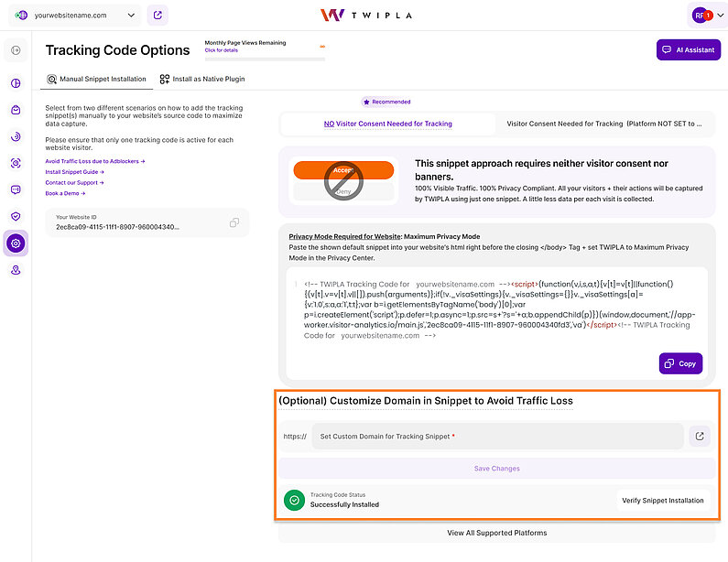The width and height of the screenshot is (728, 562).
Task: Open the spiral swirl sidebar icon
Action: point(16,136)
